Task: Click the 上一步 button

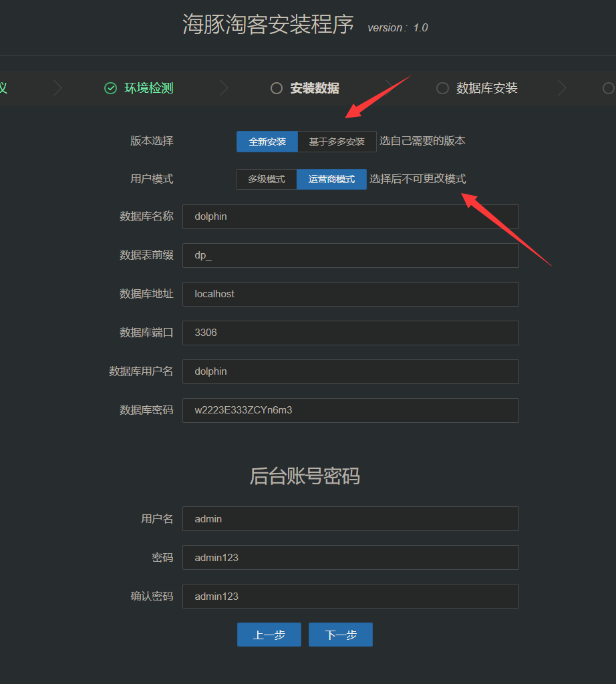Action: tap(269, 635)
